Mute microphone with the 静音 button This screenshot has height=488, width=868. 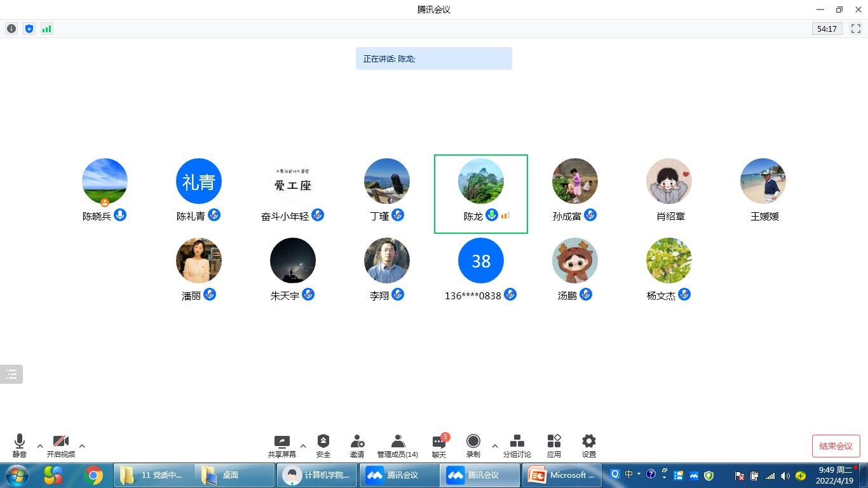[x=20, y=445]
